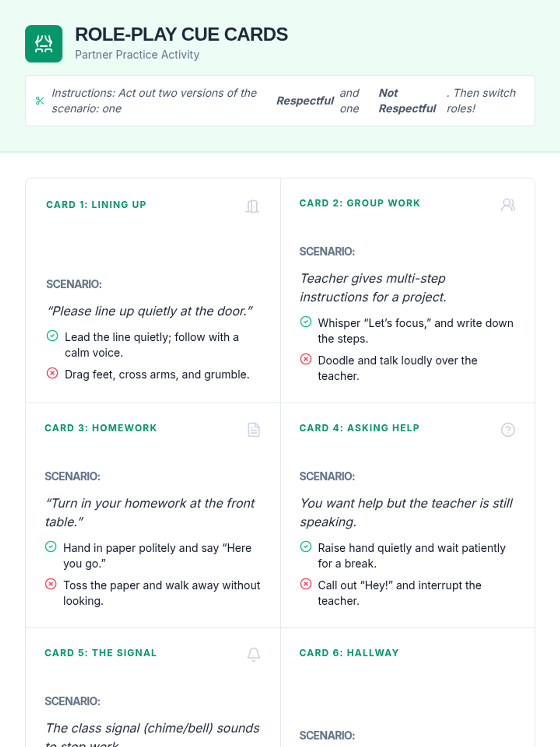Click the question mark icon on Card 4

tap(508, 430)
